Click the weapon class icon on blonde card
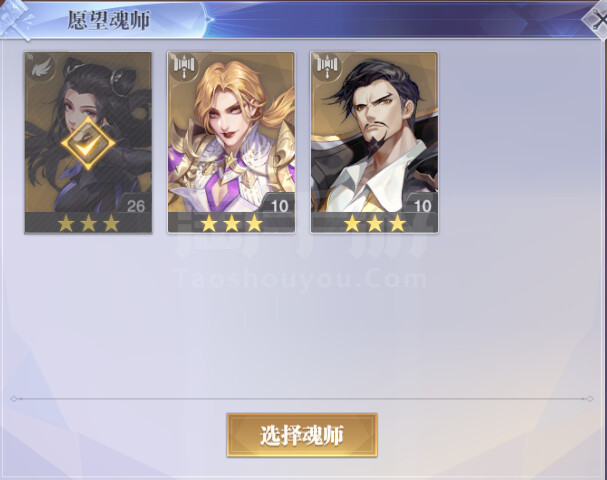Viewport: 607px width, 480px height. 185,67
